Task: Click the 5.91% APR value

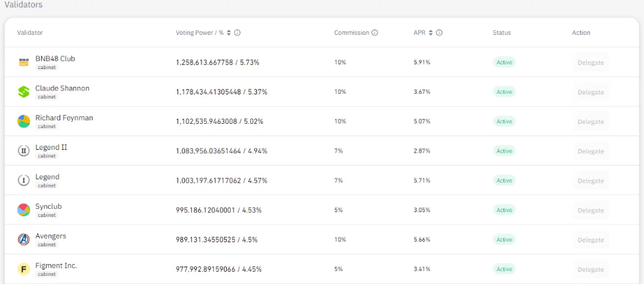Action: pyautogui.click(x=422, y=63)
